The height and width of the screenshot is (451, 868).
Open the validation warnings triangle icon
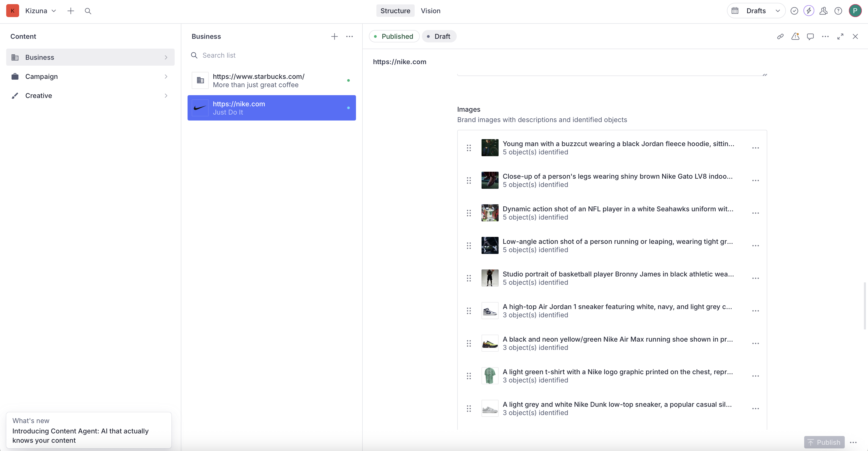pos(795,36)
